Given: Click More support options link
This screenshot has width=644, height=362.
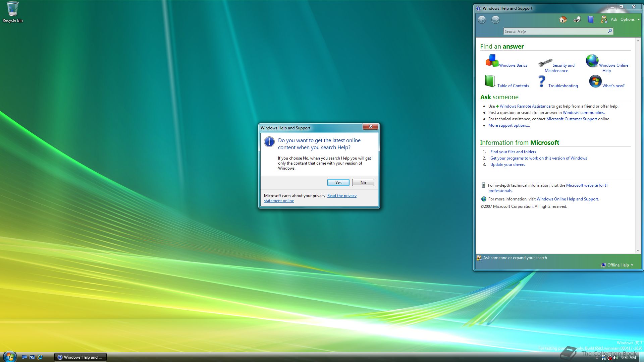Looking at the screenshot, I should click(509, 125).
